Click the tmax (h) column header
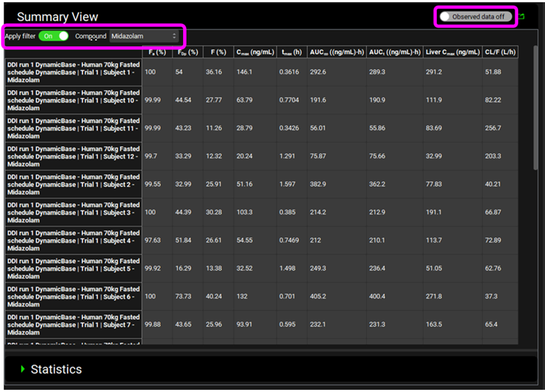Screen dimensions: 545x392 click(292, 52)
